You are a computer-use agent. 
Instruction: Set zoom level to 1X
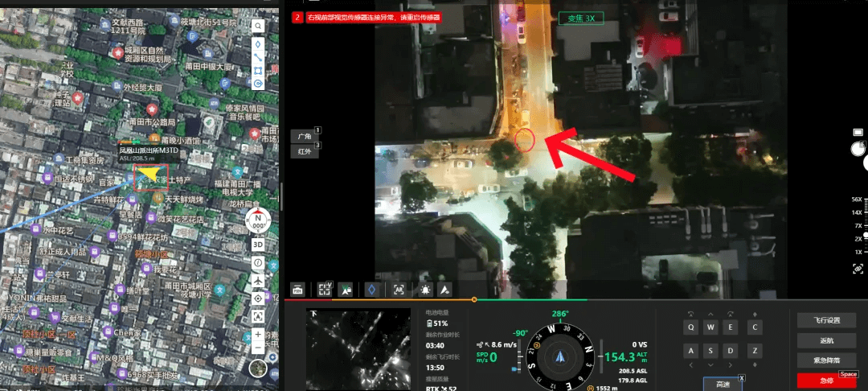pyautogui.click(x=858, y=252)
